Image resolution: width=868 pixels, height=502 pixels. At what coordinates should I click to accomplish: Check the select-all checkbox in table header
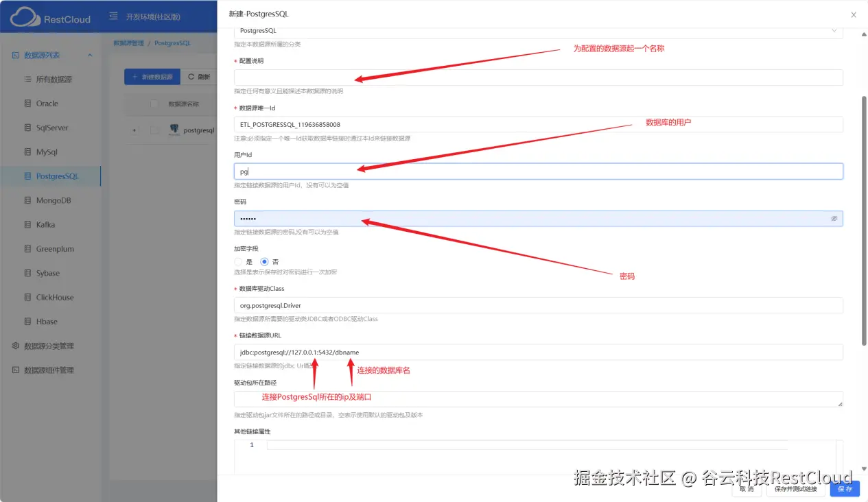[x=154, y=104]
